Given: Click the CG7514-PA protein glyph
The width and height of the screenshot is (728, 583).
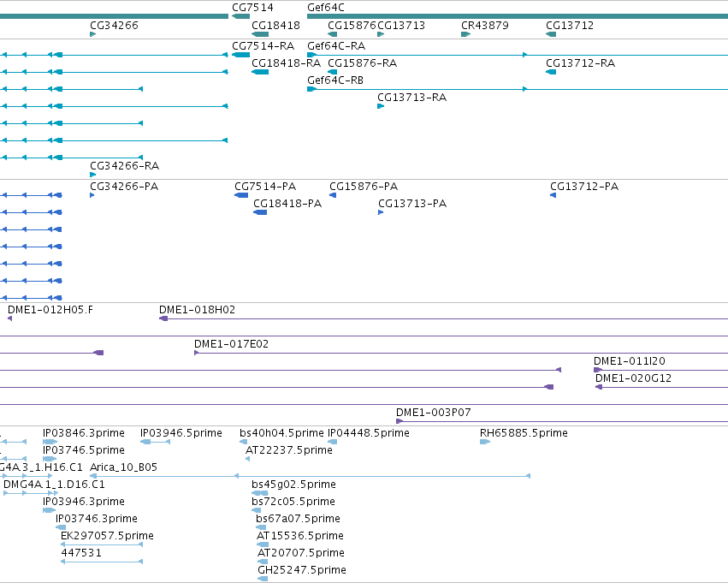Looking at the screenshot, I should [x=241, y=195].
